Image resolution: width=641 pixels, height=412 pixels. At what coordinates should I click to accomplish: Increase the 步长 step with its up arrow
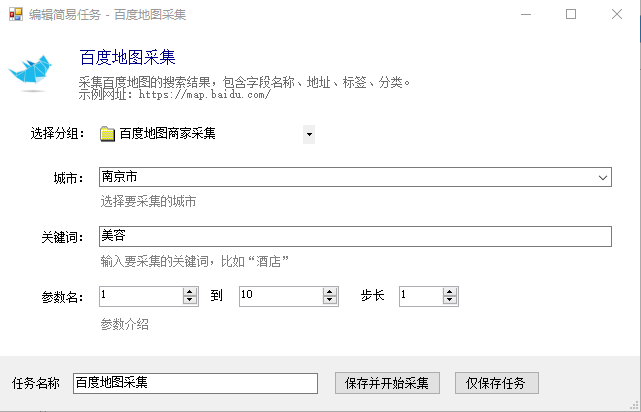point(450,292)
